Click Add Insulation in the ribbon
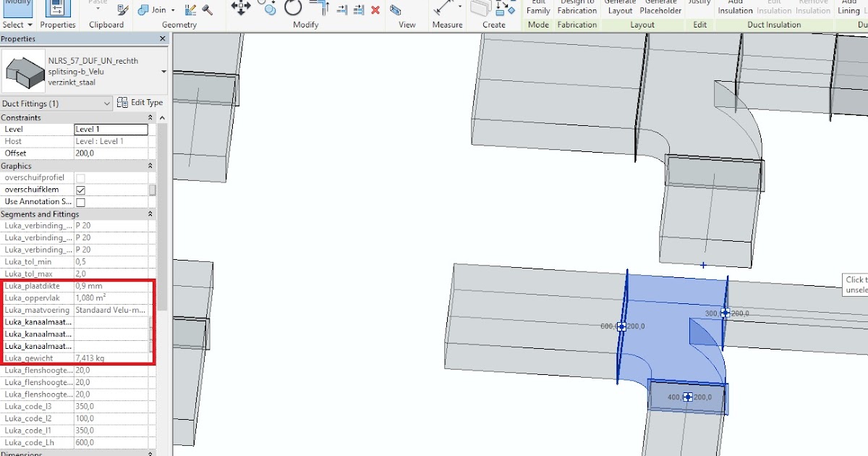The width and height of the screenshot is (868, 456). [735, 7]
